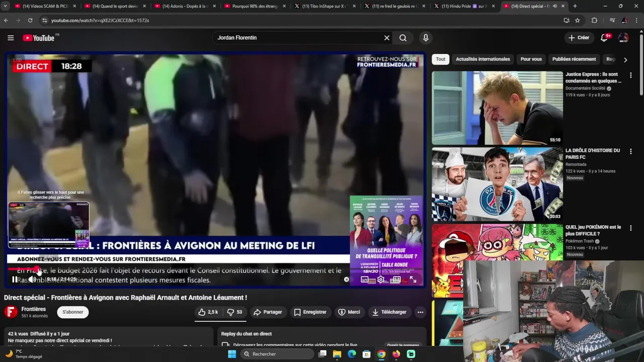Bookmark this page with the star
Viewport: 644px width, 362px height.
coord(578,20)
